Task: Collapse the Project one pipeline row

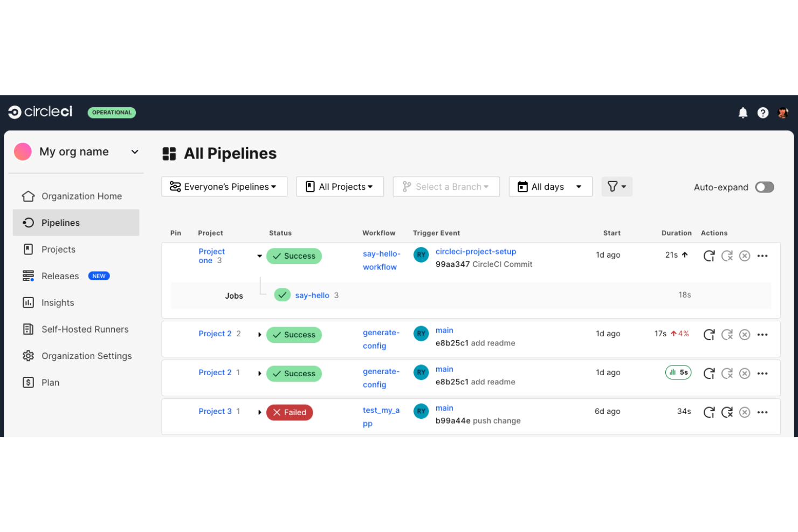Action: [259, 256]
